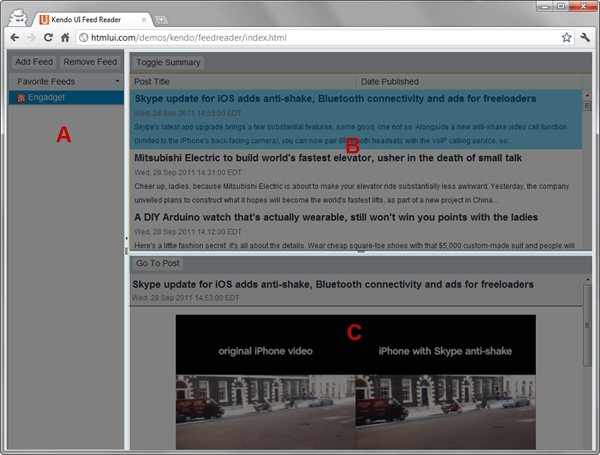
Task: Click the Add Feed button
Action: 34,62
